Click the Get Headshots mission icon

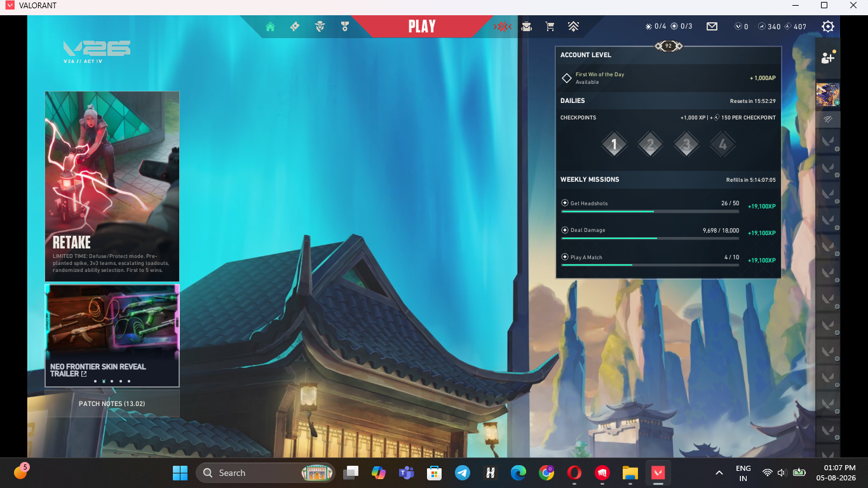565,203
